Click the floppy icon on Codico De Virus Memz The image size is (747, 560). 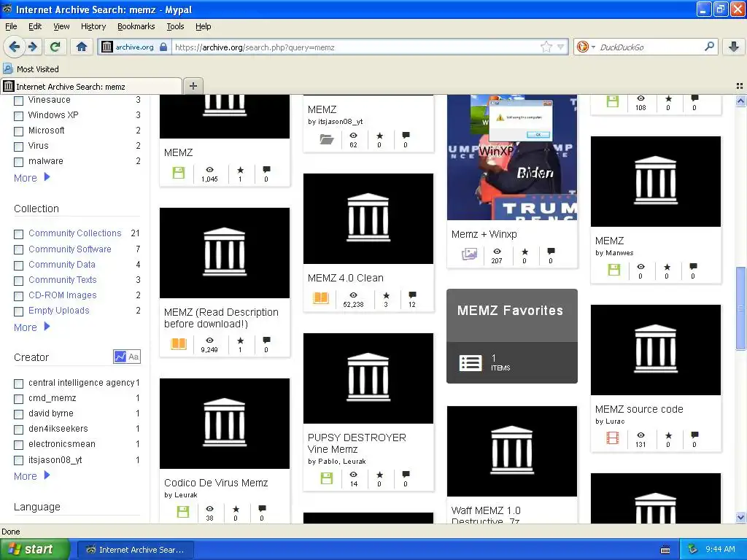(183, 512)
